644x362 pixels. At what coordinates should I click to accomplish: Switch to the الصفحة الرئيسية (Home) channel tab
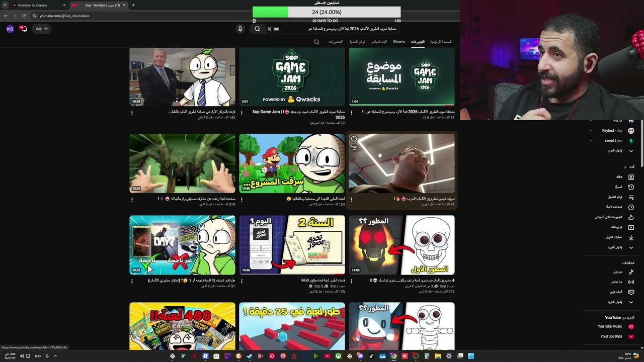(x=441, y=42)
